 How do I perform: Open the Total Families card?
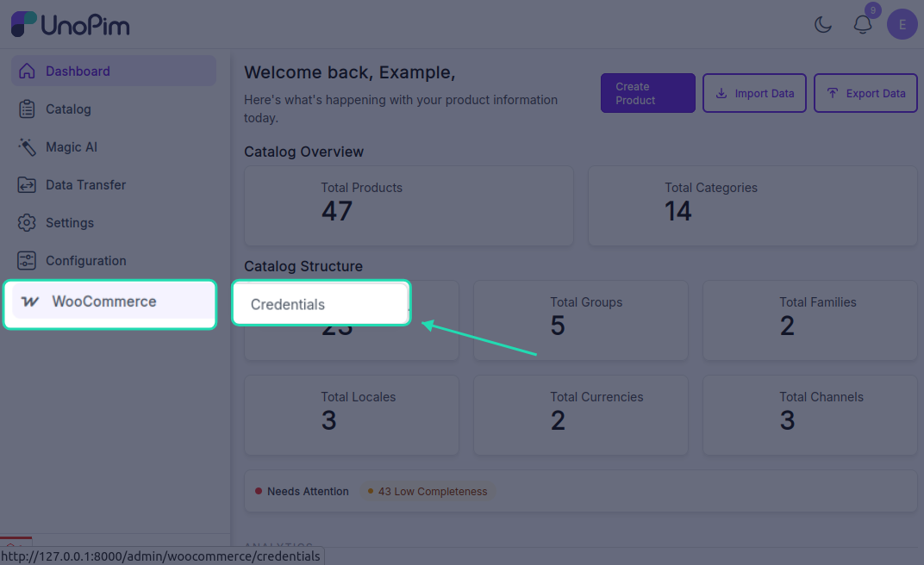point(809,320)
